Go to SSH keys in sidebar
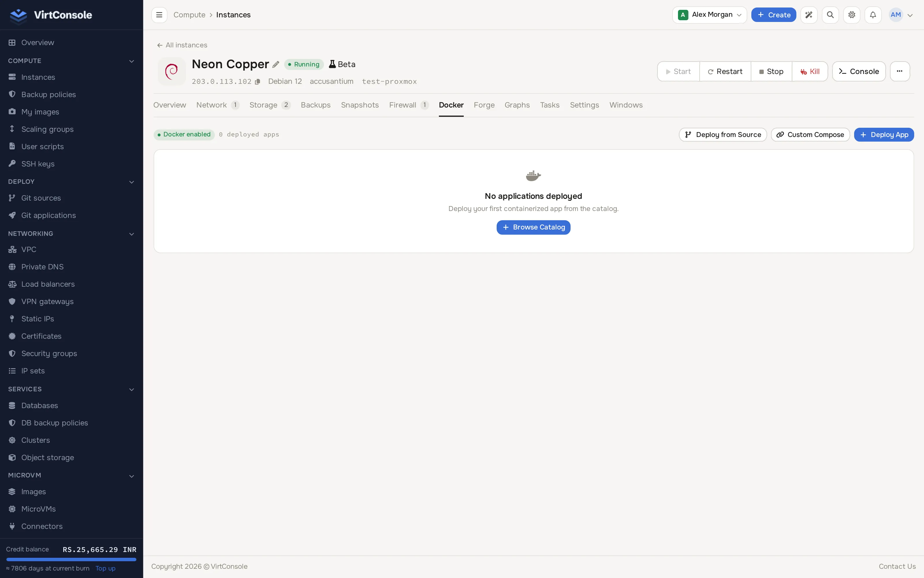 pyautogui.click(x=71, y=164)
